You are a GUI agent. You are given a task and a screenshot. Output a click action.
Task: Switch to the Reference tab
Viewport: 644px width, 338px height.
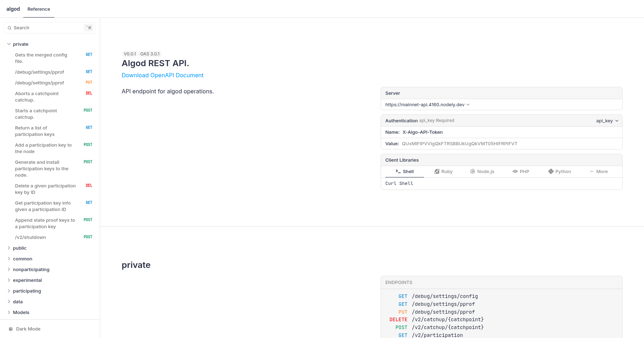click(x=39, y=9)
